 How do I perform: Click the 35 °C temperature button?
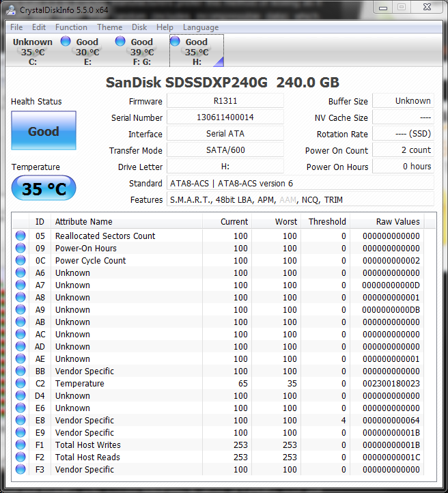click(44, 188)
